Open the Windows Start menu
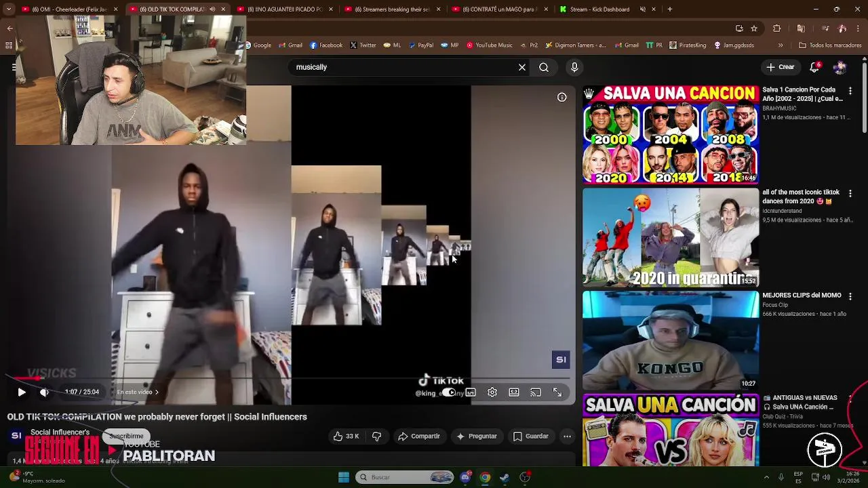The image size is (868, 488). [x=344, y=477]
